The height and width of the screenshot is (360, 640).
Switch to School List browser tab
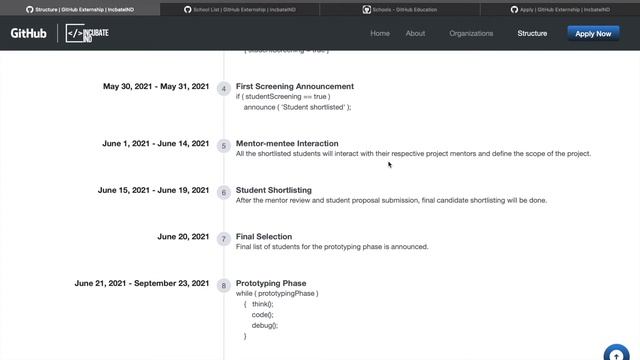tap(240, 9)
